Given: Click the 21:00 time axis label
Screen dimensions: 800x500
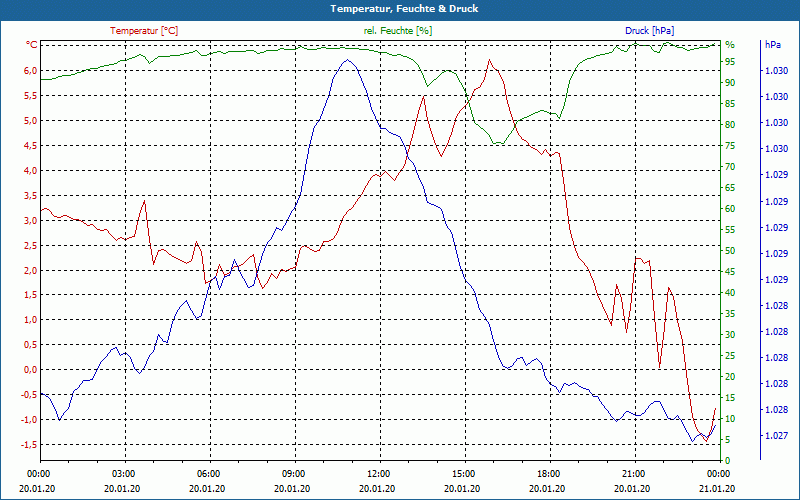Looking at the screenshot, I should point(633,473).
